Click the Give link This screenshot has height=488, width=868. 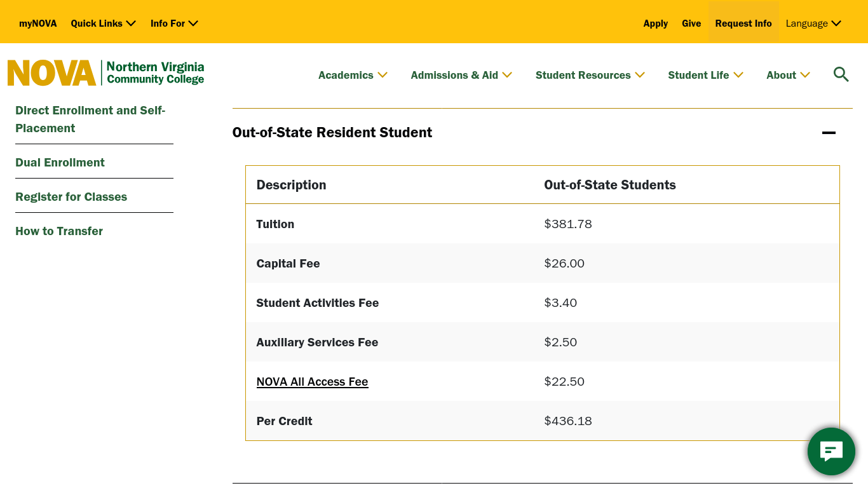coord(691,24)
